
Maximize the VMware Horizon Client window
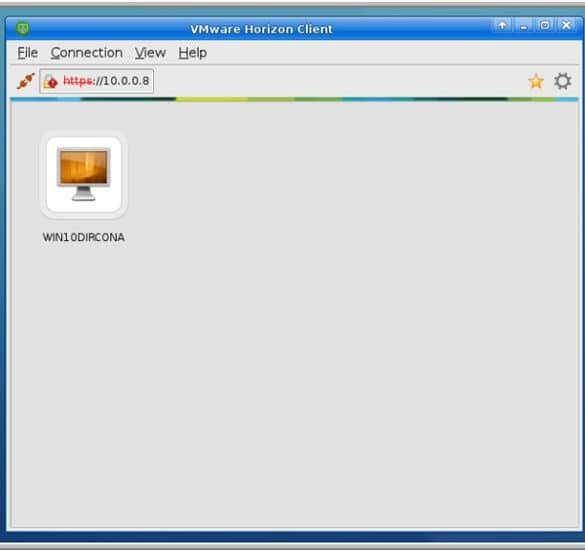click(x=545, y=25)
